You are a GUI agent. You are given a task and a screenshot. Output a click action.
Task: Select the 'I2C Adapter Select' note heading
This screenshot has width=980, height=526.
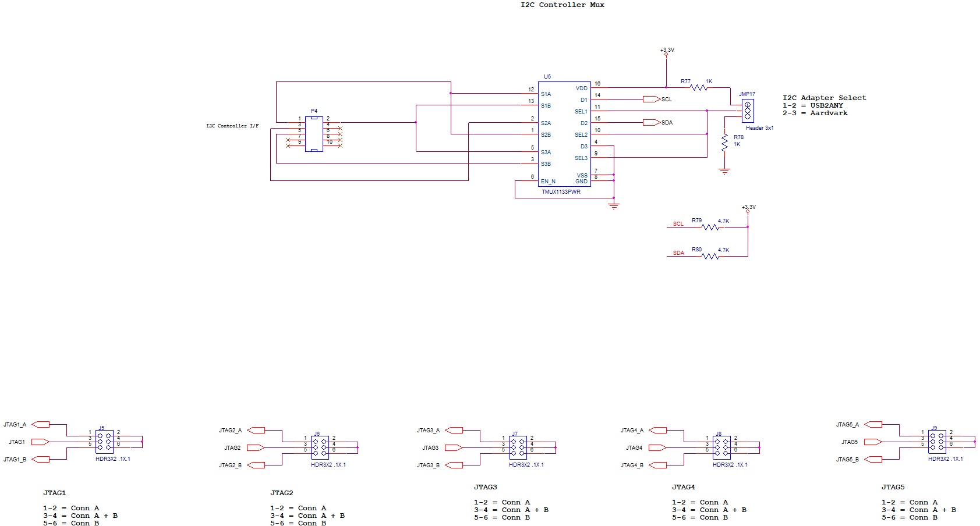click(825, 98)
